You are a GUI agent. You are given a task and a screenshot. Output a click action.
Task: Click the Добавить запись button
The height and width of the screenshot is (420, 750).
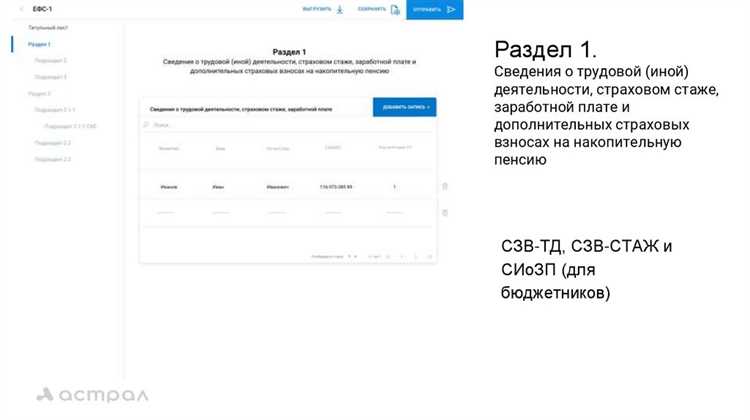click(405, 107)
